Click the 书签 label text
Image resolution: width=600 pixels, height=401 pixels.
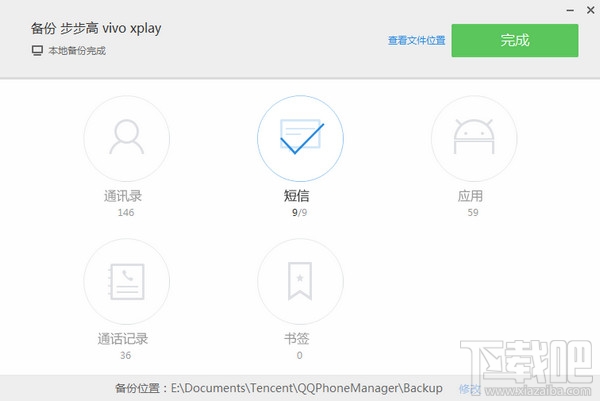297,339
